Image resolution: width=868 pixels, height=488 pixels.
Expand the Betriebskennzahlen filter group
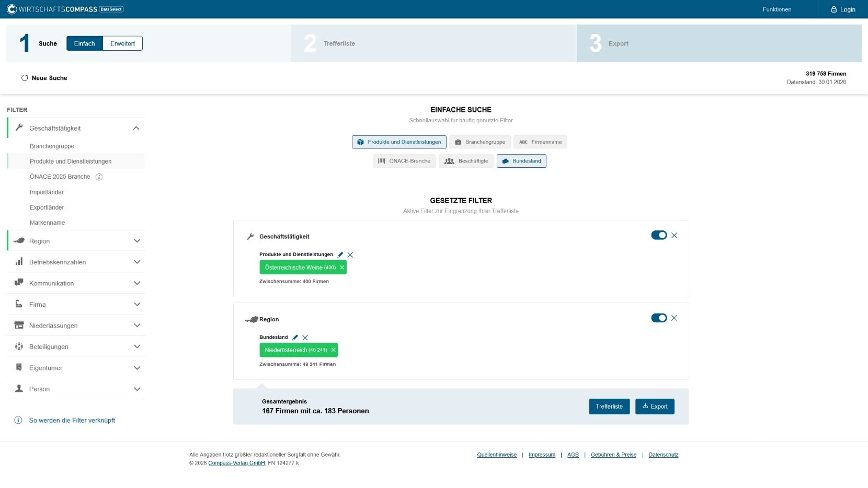pyautogui.click(x=137, y=262)
